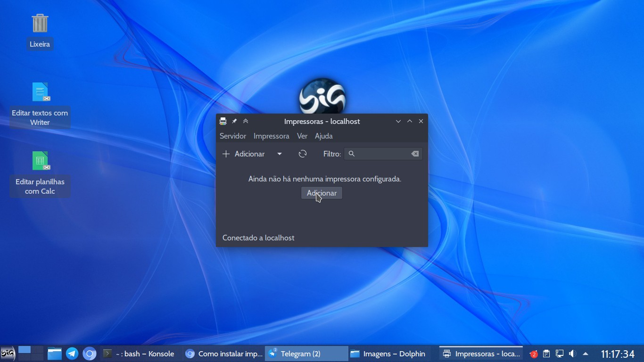Clear the filter text with the erase icon
Image resolution: width=644 pixels, height=362 pixels.
[415, 154]
